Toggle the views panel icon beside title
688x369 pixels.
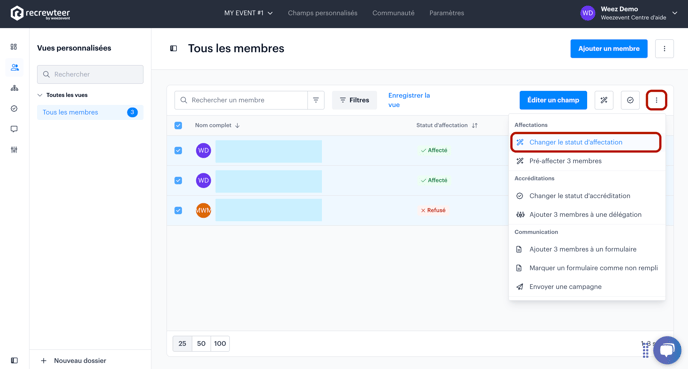tap(173, 48)
